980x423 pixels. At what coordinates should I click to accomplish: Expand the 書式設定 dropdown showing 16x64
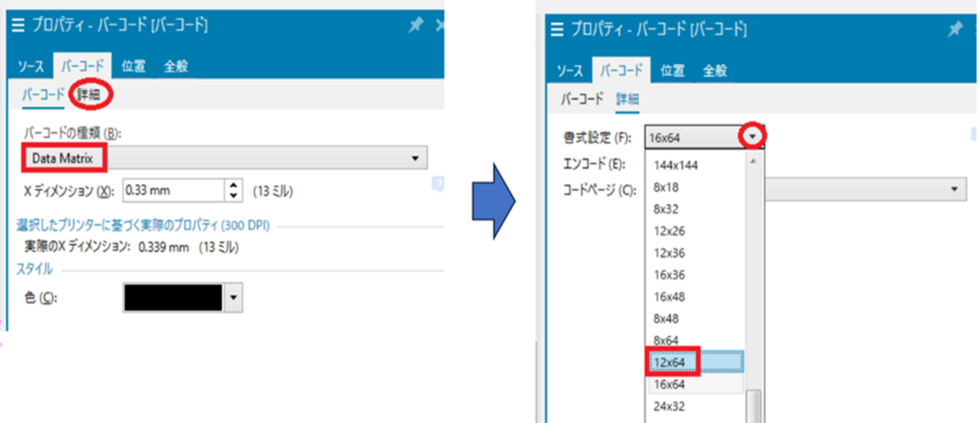[753, 137]
